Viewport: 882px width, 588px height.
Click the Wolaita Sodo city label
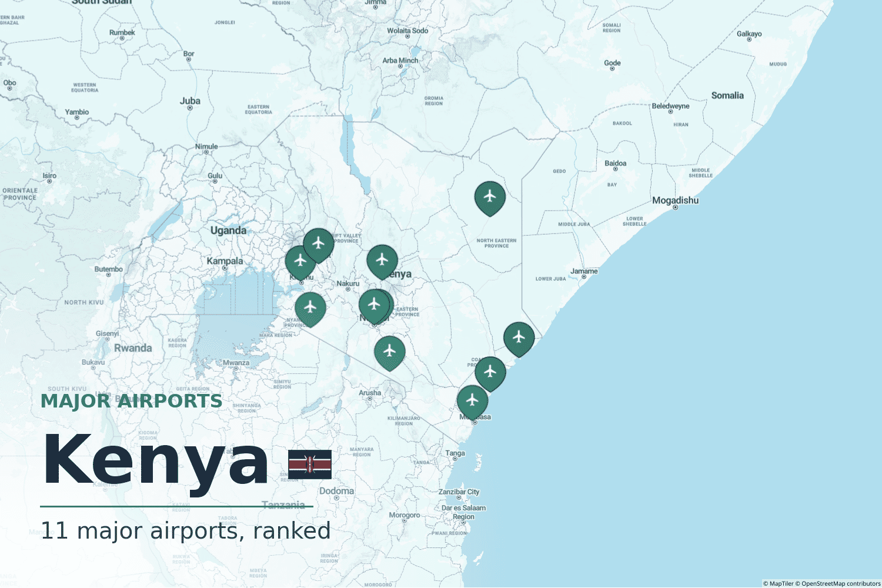[407, 31]
